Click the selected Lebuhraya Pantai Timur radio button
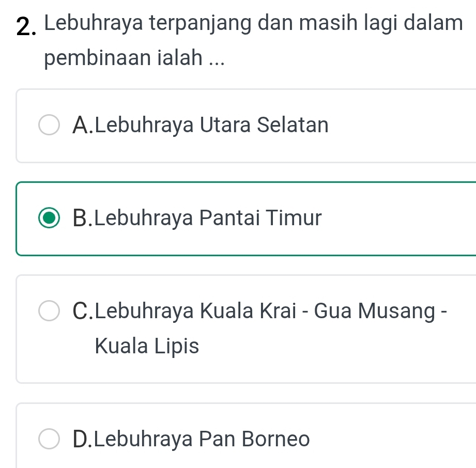Viewport: 476px width, 468px height. click(50, 218)
